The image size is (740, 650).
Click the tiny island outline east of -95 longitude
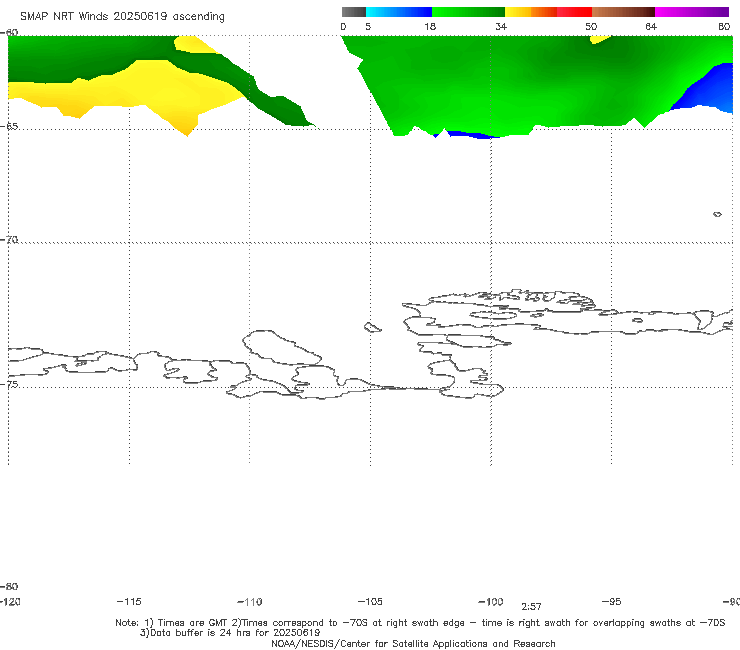coord(717,214)
